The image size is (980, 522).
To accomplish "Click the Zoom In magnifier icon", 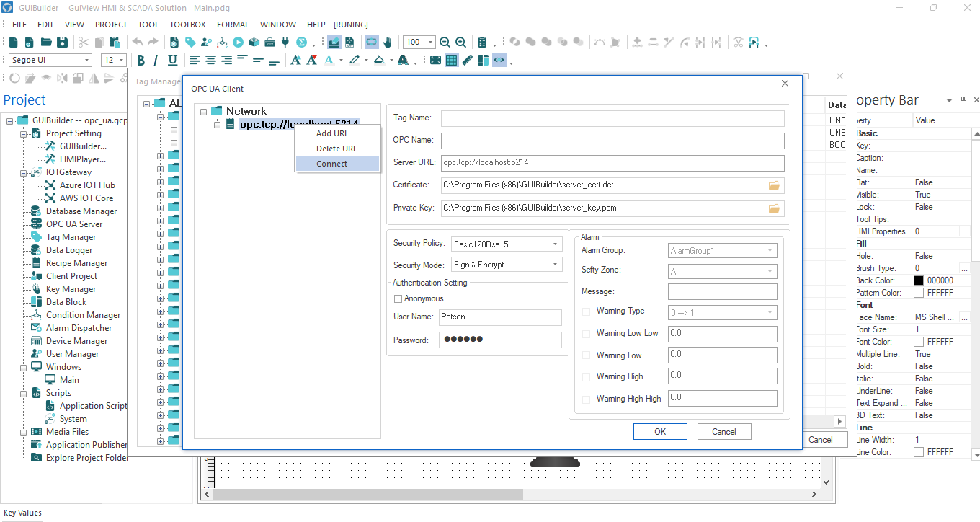I will [460, 42].
